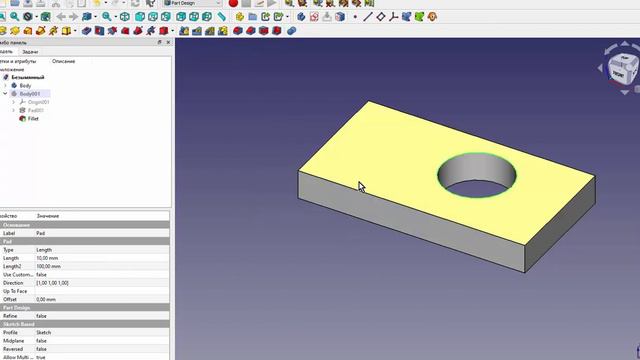
Task: Click the Create Body icon
Action: [301, 17]
